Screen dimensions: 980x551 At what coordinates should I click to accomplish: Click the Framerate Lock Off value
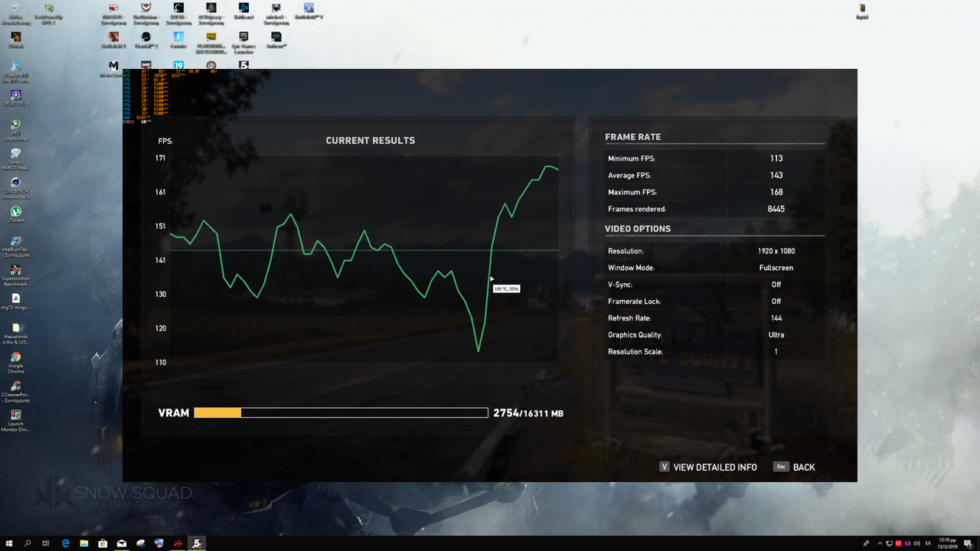tap(776, 302)
